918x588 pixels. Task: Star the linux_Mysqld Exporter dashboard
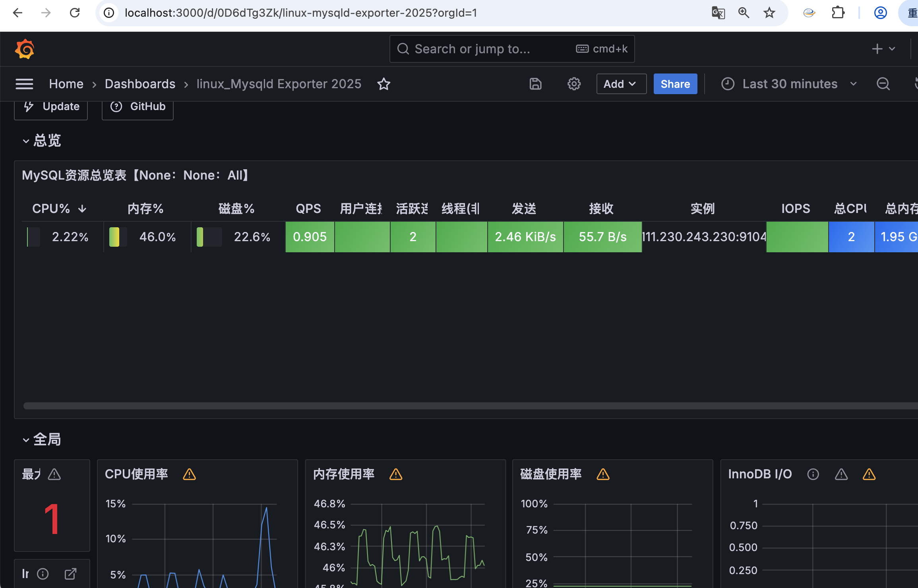pyautogui.click(x=383, y=84)
